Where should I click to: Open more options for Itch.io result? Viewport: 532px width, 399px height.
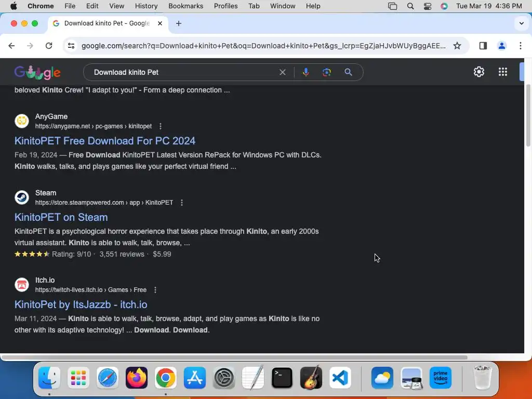click(155, 290)
